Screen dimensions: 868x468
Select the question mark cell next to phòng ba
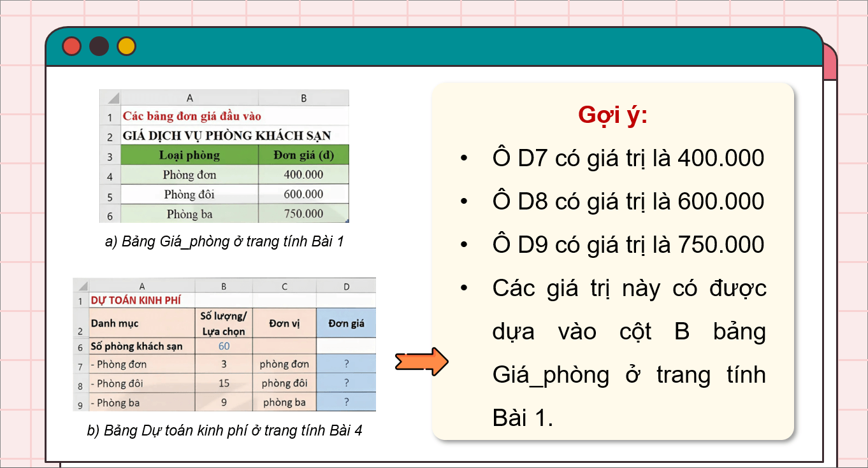point(347,402)
